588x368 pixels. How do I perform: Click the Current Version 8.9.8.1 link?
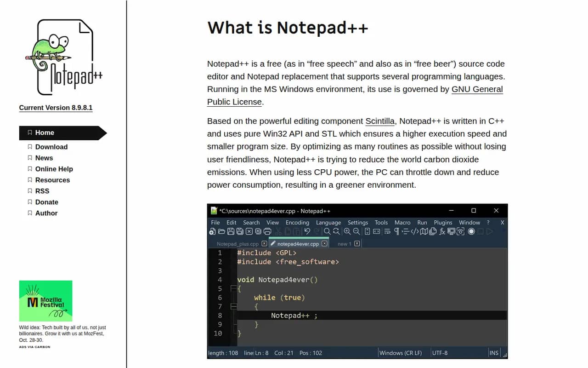click(x=56, y=108)
